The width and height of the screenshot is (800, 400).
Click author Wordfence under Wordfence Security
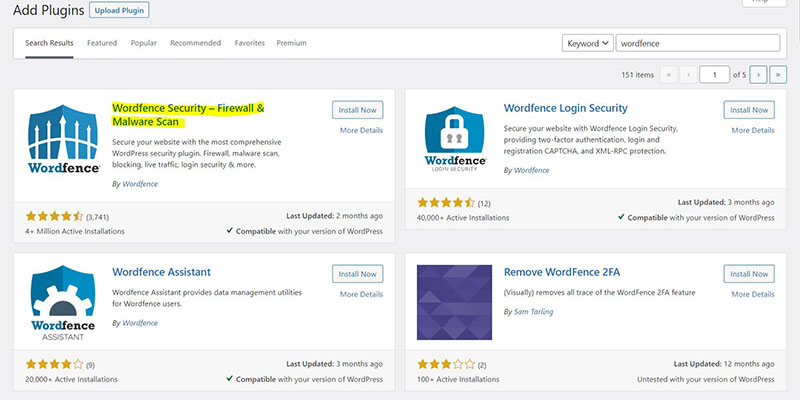[140, 184]
